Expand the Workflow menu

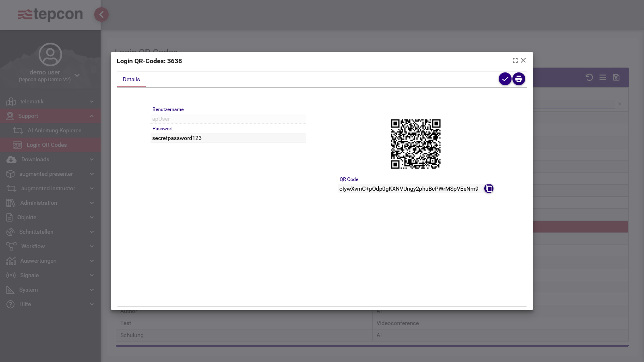click(x=33, y=246)
